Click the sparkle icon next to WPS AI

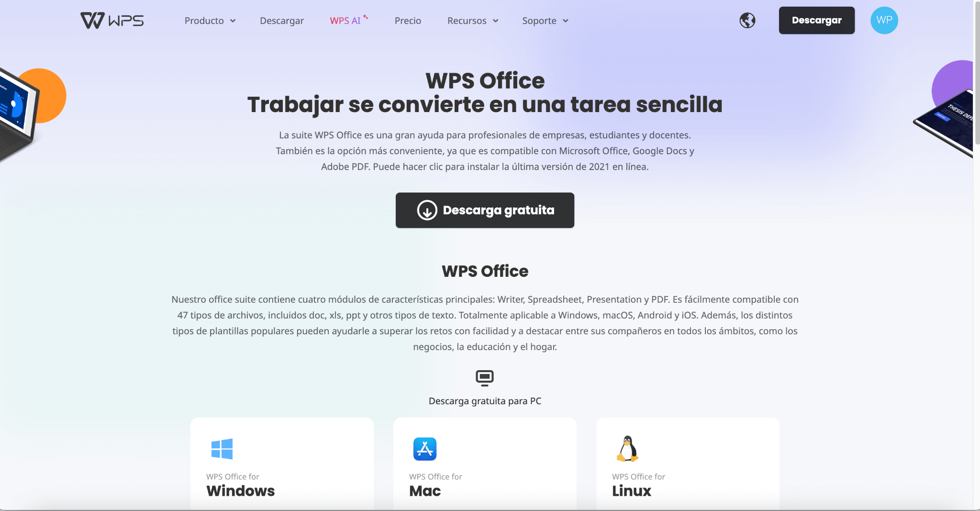pyautogui.click(x=366, y=15)
